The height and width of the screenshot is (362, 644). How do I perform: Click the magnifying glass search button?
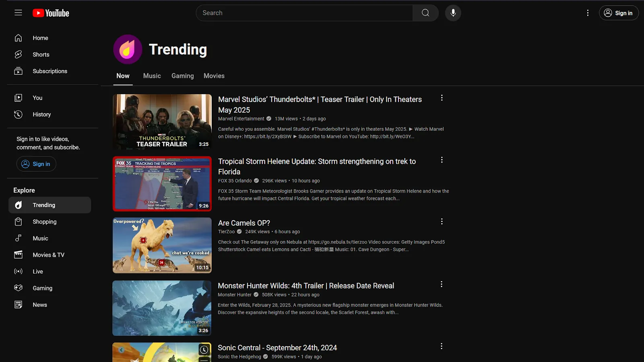(425, 13)
